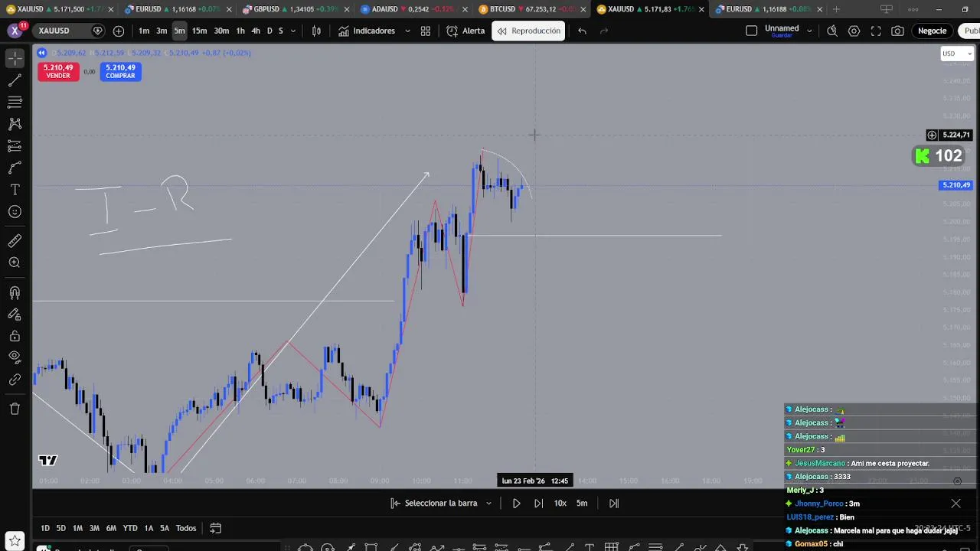Screen dimensions: 980x551
Task: Change the replay 5m interval
Action: [582, 503]
